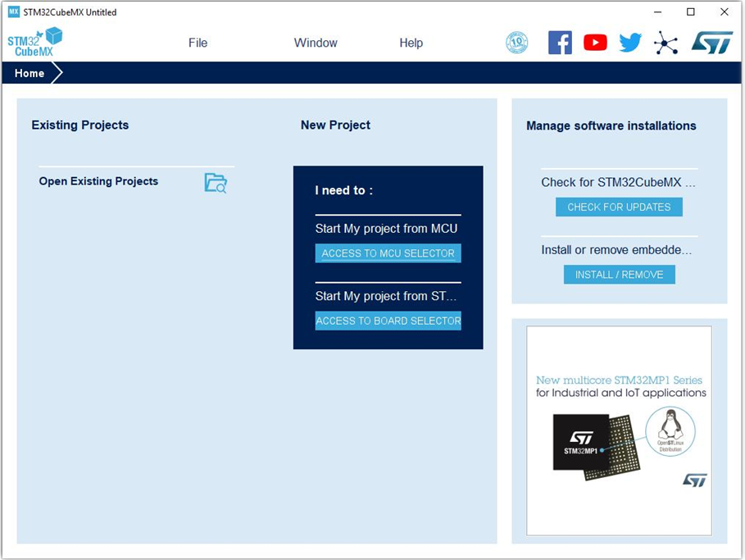Open the YouTube channel icon
The image size is (745, 560).
[x=595, y=43]
